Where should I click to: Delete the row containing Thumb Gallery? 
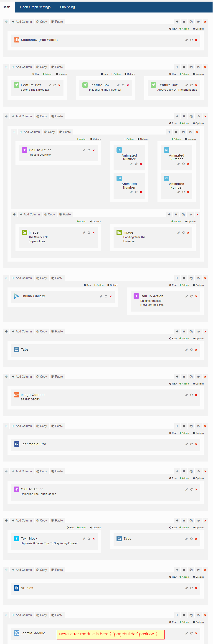(x=205, y=278)
